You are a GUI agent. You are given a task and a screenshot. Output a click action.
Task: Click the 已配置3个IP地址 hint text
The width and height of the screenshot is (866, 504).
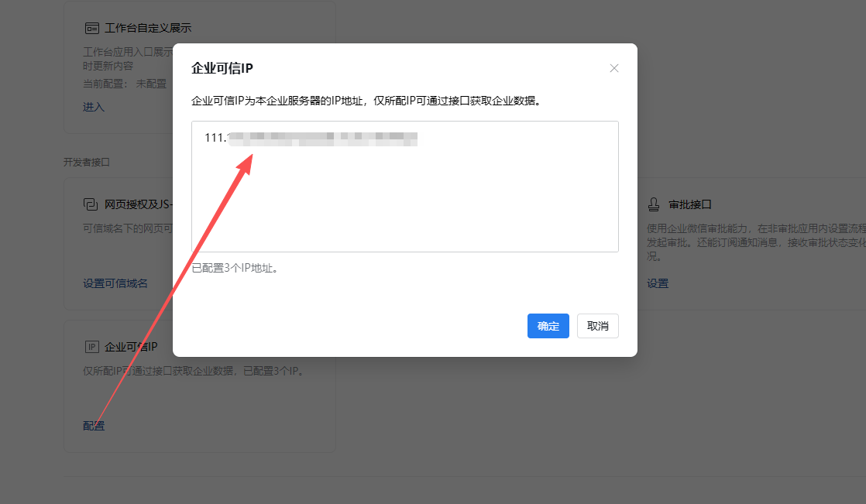(x=236, y=268)
